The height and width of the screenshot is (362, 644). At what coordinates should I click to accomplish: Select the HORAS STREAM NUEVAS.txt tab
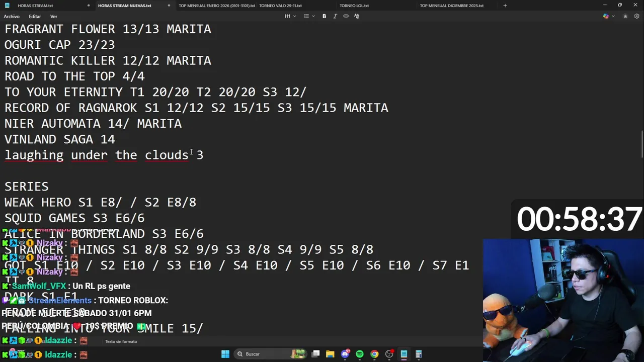pos(124,6)
